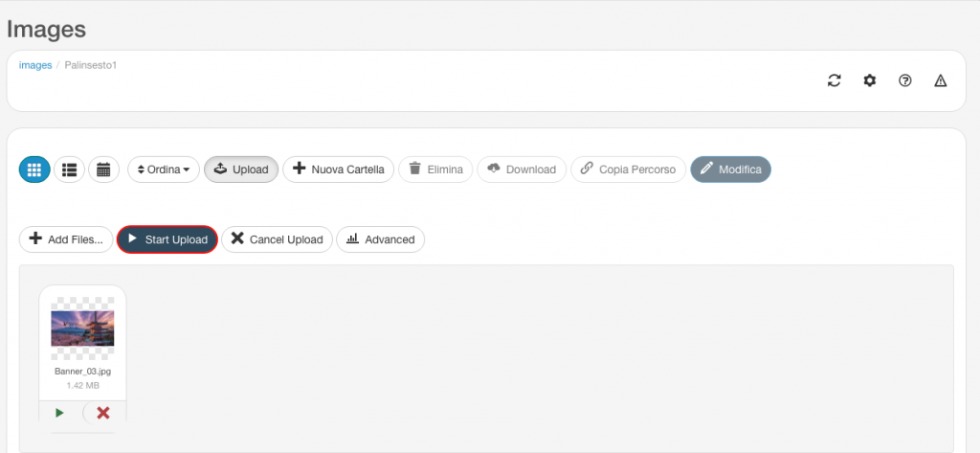Image resolution: width=980 pixels, height=453 pixels.
Task: Remove Banner_03.jpg with red X
Action: point(103,413)
